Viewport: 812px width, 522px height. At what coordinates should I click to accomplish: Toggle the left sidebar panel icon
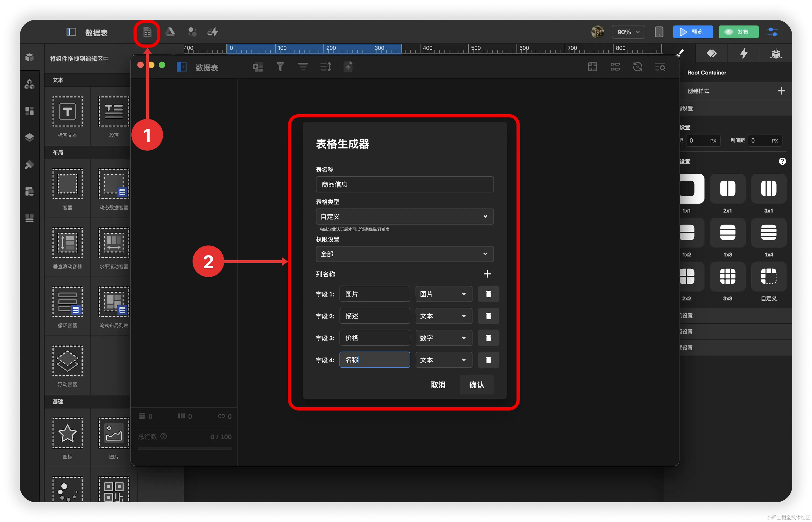coord(71,32)
